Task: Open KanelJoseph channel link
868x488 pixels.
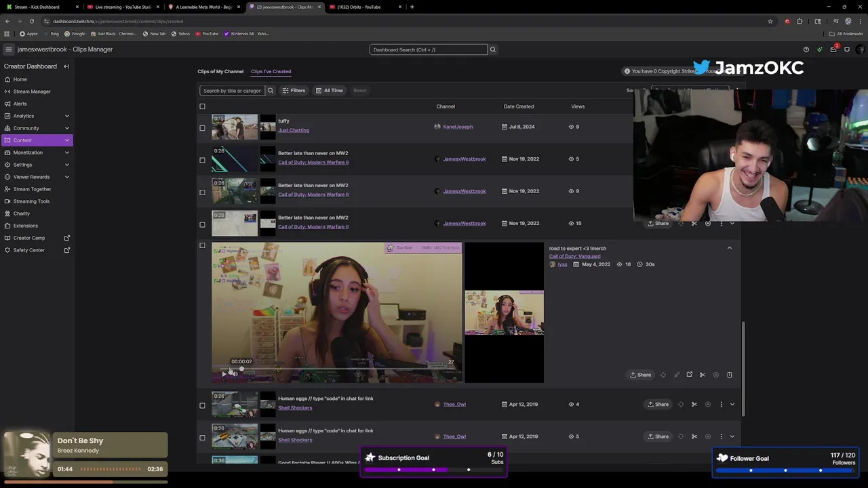Action: pos(458,127)
